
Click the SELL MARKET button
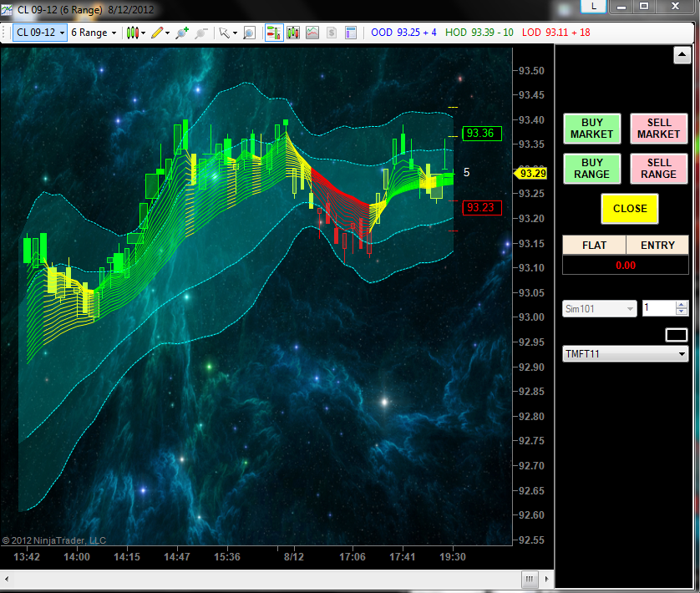658,129
